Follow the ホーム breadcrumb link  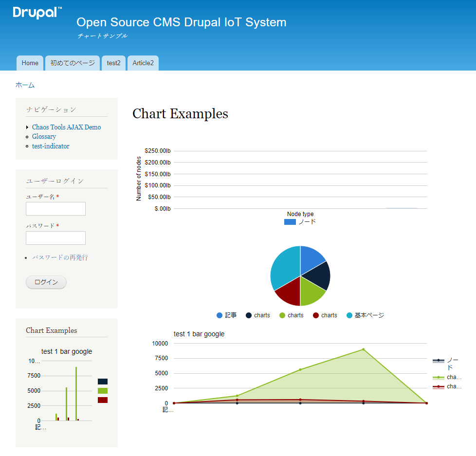[25, 85]
